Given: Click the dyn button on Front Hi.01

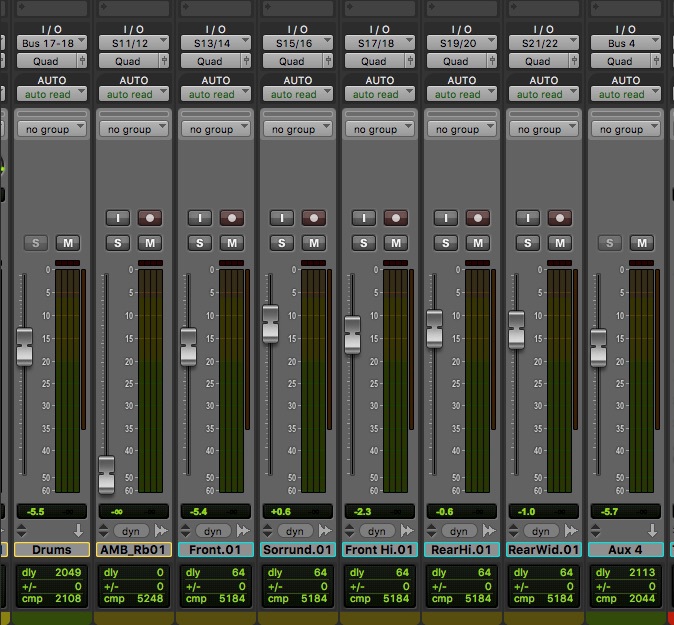Looking at the screenshot, I should coord(377,531).
